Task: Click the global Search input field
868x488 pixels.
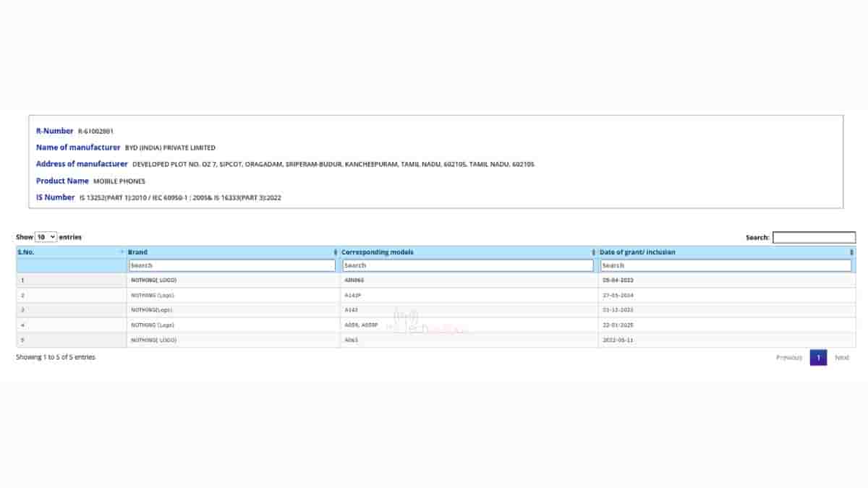Action: pos(814,237)
